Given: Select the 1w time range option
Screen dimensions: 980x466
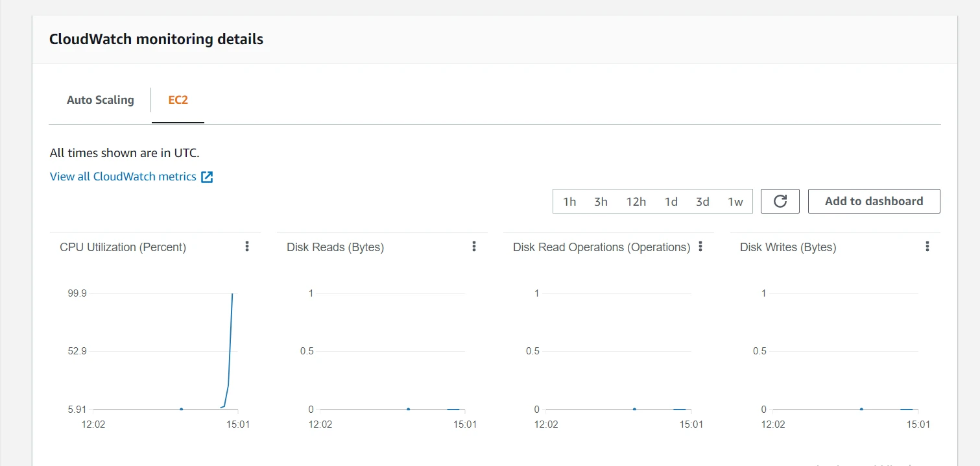Looking at the screenshot, I should click(735, 201).
